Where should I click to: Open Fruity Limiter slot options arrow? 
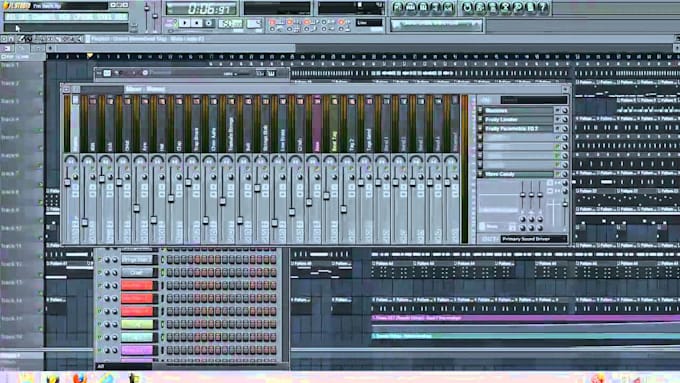(x=480, y=120)
